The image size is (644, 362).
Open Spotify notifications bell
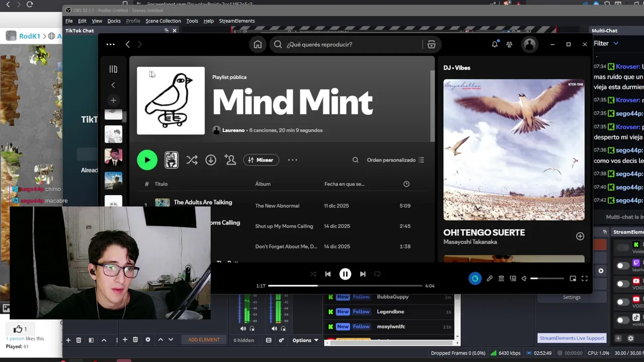pyautogui.click(x=495, y=44)
